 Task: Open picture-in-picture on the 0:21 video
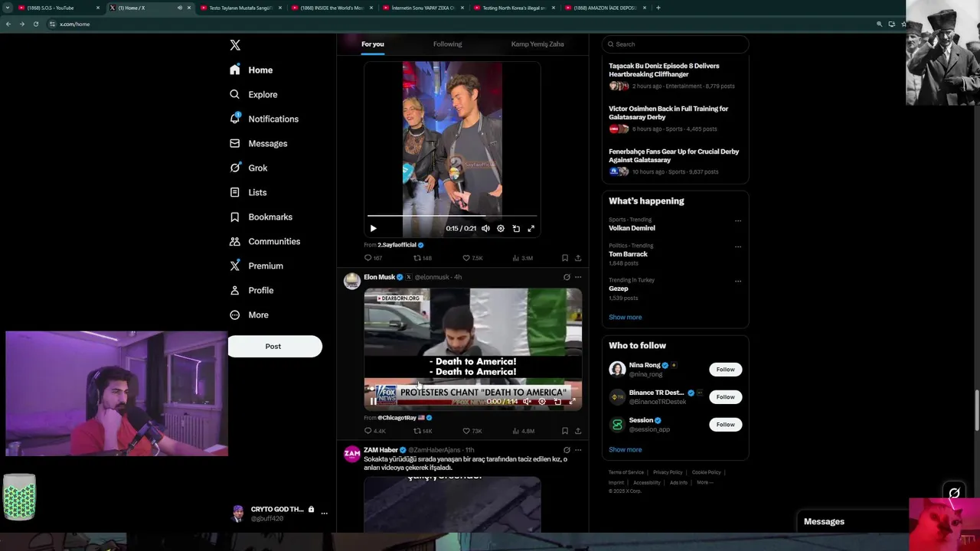tap(516, 228)
